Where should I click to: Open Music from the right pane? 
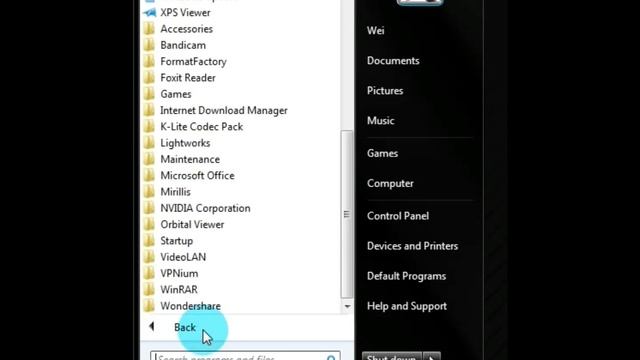(x=380, y=121)
